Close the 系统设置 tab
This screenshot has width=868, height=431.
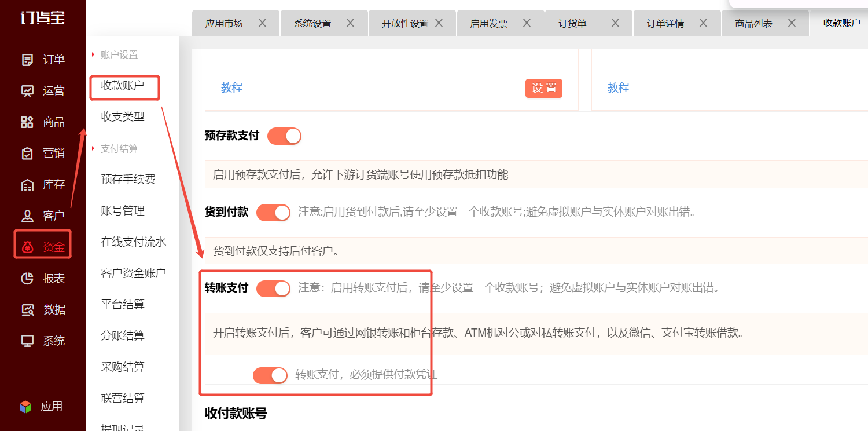coord(350,23)
